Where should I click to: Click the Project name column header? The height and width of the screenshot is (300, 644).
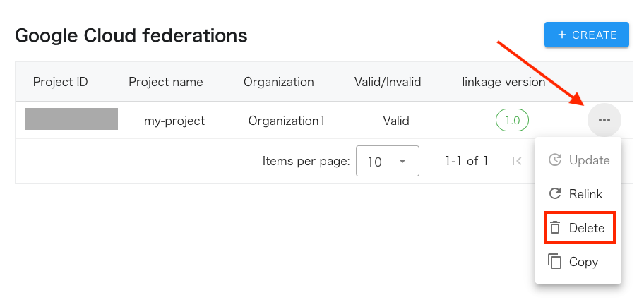pos(165,82)
